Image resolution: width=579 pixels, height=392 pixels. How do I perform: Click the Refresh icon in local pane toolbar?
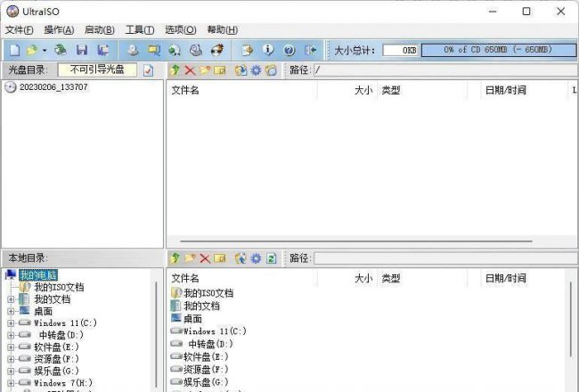point(271,258)
